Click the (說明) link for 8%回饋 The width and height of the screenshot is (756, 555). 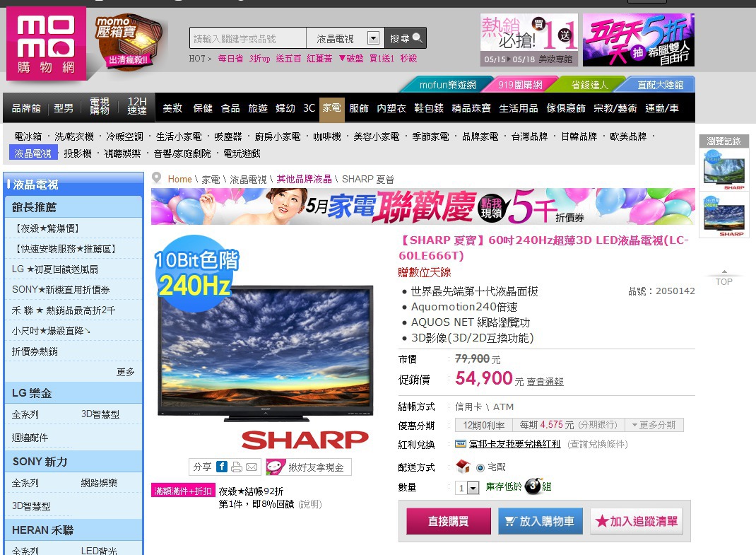[x=310, y=504]
